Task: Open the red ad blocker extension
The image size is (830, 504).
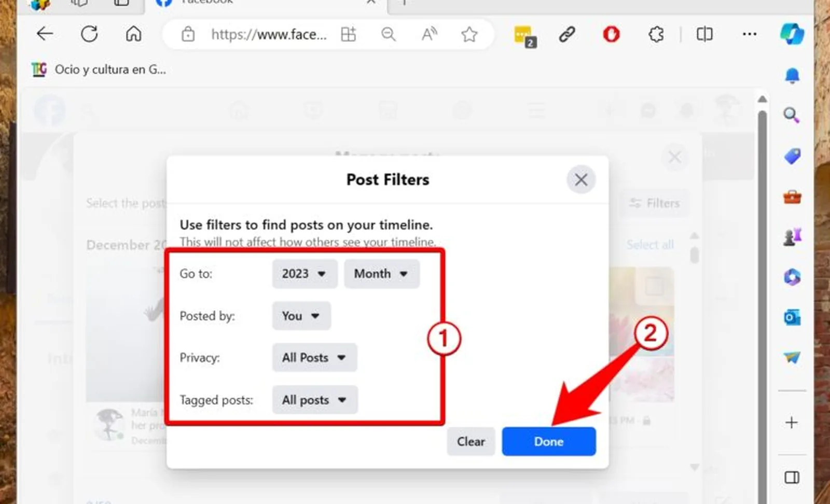Action: 611,35
